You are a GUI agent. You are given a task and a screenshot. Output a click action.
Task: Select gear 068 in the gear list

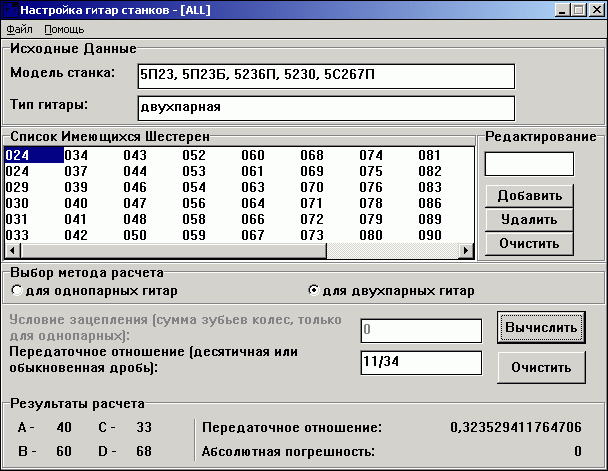(312, 155)
